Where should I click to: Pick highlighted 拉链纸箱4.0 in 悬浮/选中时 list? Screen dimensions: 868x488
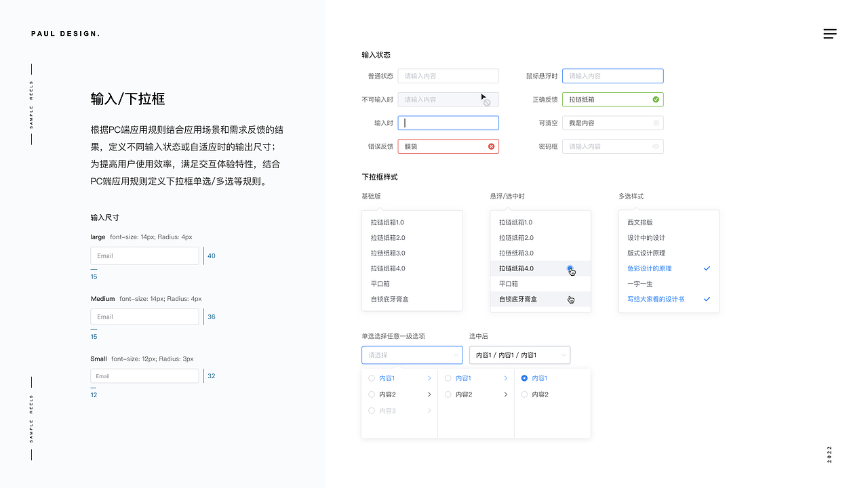tap(540, 268)
